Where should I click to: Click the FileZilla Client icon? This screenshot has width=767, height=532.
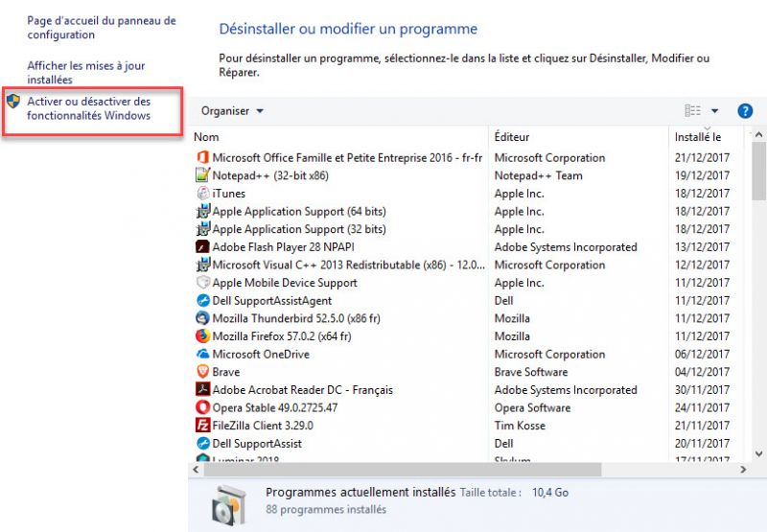click(202, 425)
